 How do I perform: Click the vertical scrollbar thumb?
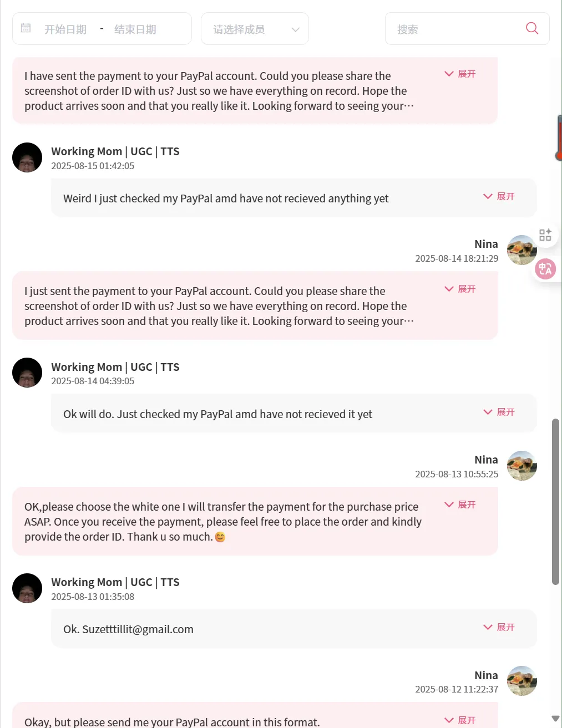[555, 501]
